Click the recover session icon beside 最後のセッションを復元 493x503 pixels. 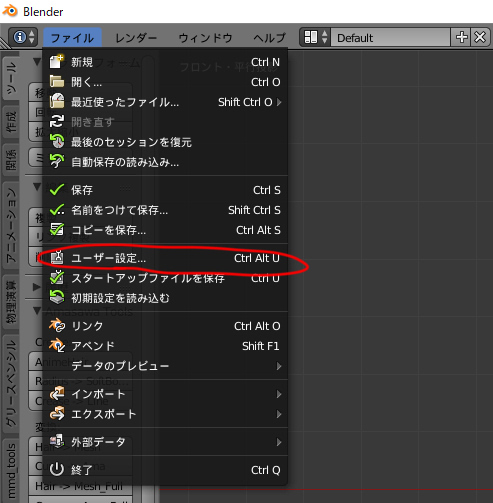[57, 141]
